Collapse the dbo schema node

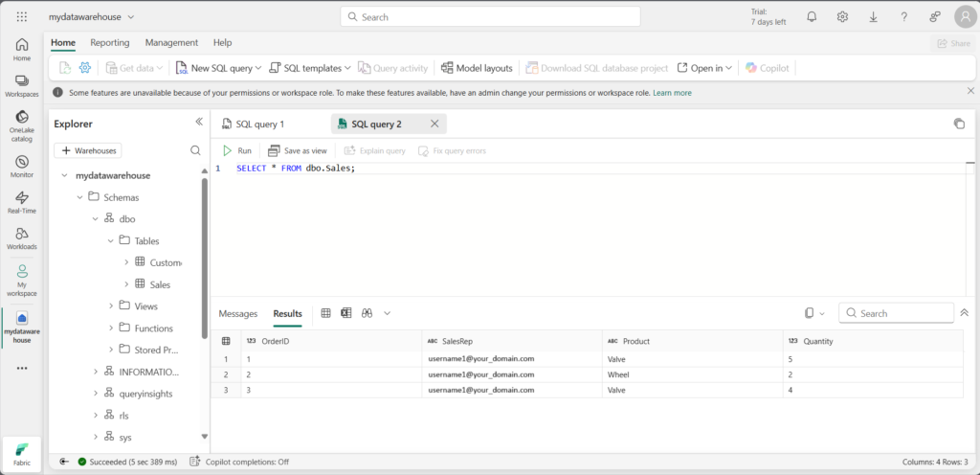96,218
